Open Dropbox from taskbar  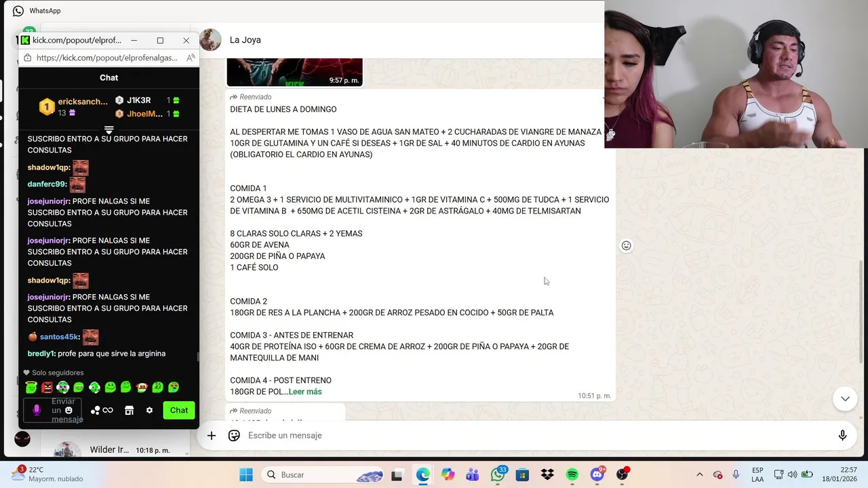point(547,475)
